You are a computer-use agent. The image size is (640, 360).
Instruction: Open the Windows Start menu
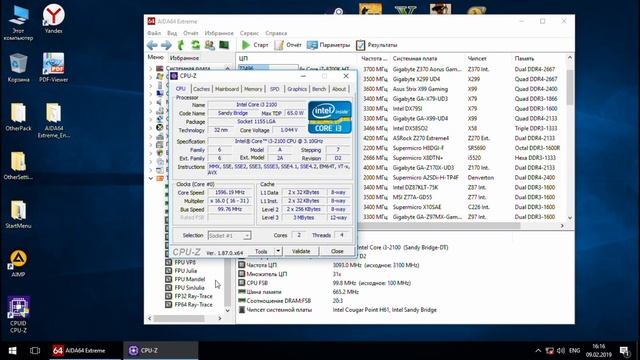(12, 351)
